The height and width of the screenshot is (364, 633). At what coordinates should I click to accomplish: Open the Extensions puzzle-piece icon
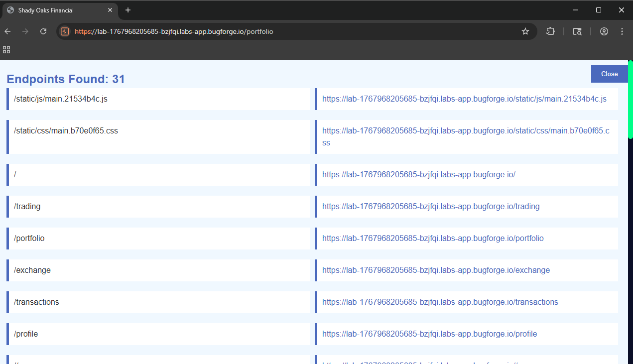click(x=550, y=31)
